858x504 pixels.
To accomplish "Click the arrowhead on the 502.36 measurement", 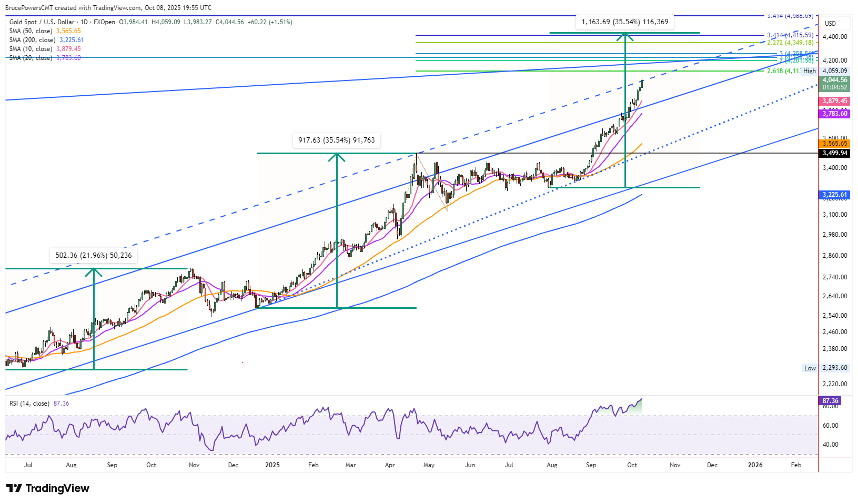I will [94, 272].
